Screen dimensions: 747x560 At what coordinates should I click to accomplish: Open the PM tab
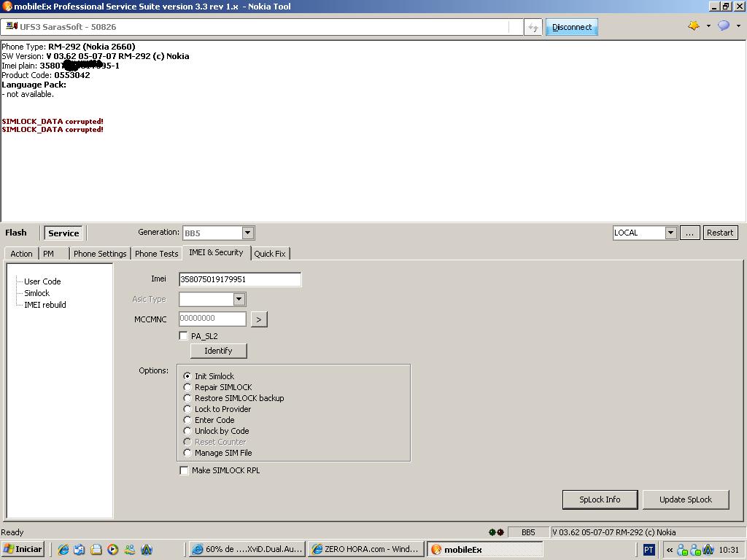coord(48,254)
